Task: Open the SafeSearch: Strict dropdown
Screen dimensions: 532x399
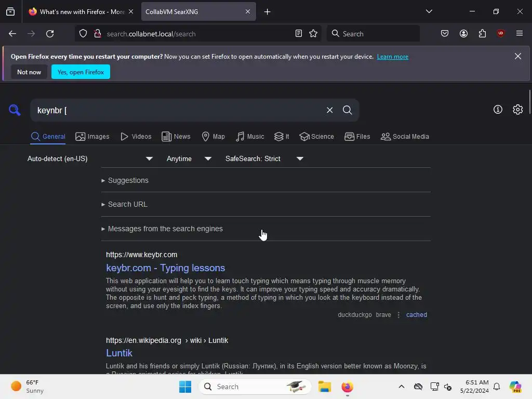Action: [264, 159]
